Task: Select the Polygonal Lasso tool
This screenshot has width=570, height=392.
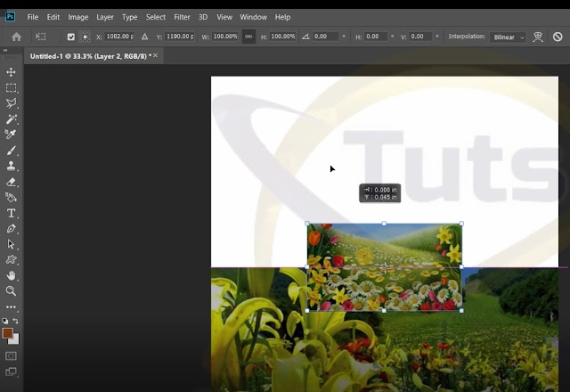Action: pos(11,103)
